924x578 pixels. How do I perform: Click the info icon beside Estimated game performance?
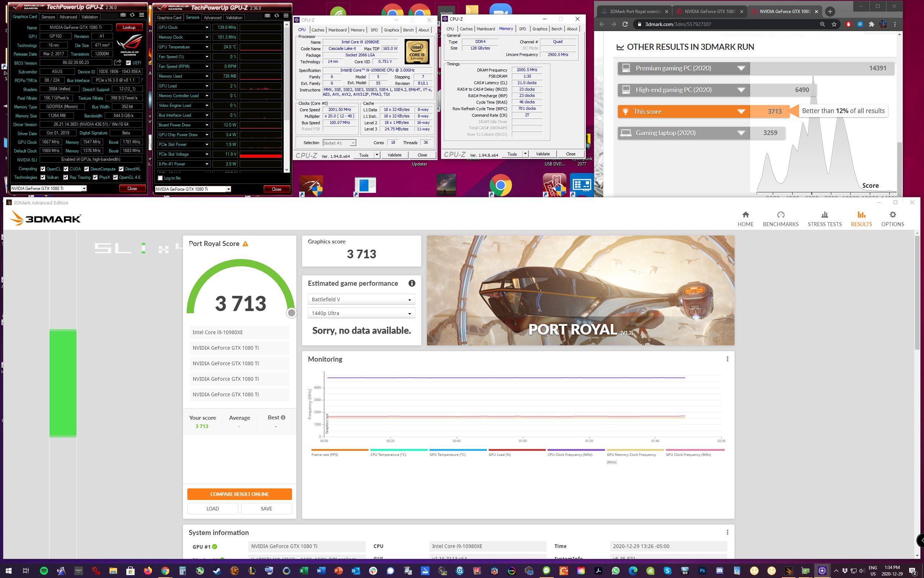click(x=411, y=283)
